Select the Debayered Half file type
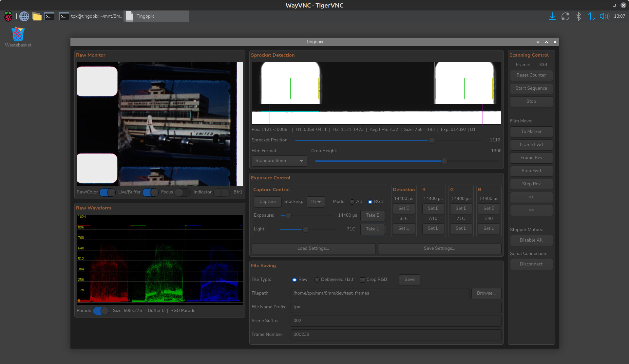This screenshot has height=364, width=629. click(317, 280)
